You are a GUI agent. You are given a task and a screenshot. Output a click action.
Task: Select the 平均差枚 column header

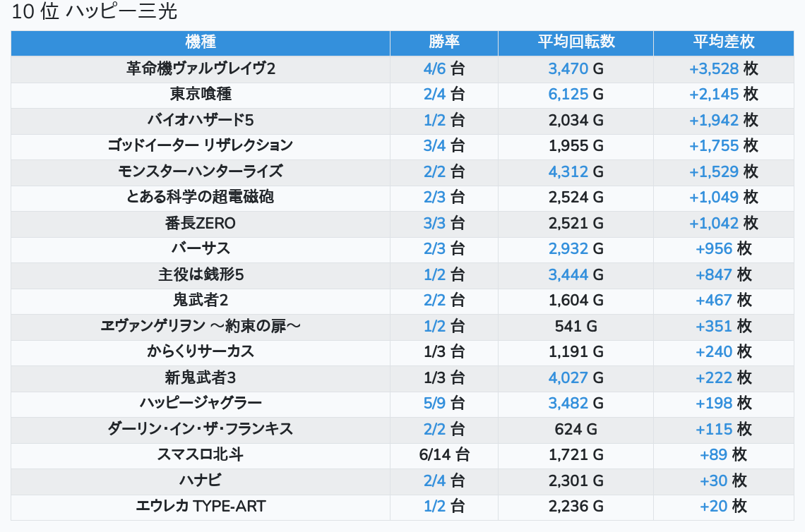(x=724, y=42)
